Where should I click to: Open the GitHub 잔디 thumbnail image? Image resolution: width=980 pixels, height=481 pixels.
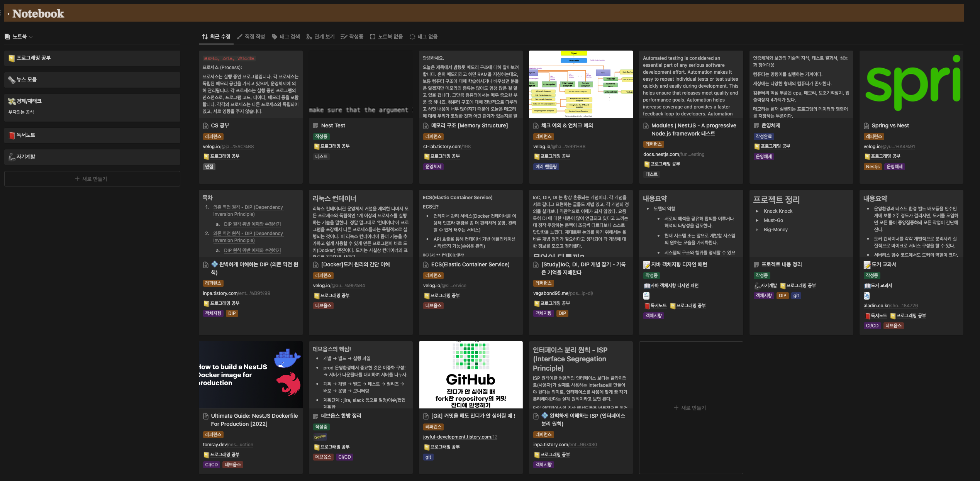470,374
